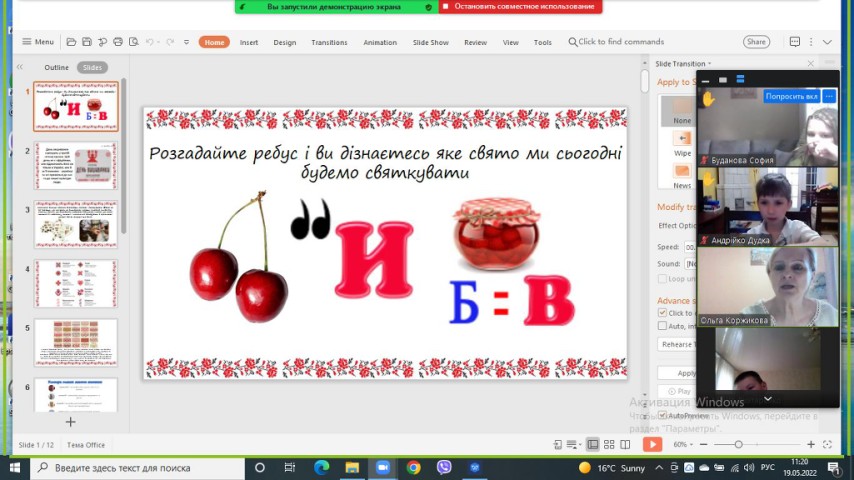Click the Undo arrow icon
The width and height of the screenshot is (854, 480).
pos(150,42)
